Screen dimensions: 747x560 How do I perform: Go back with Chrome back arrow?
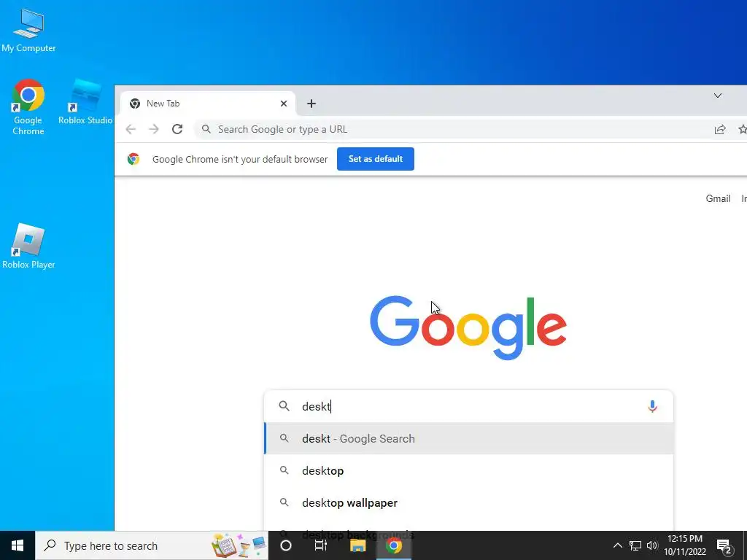click(x=131, y=129)
